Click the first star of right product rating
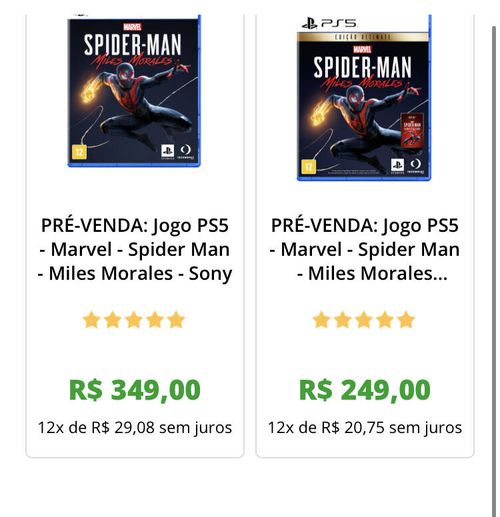Viewport: 500px width, 517px height. tap(321, 320)
